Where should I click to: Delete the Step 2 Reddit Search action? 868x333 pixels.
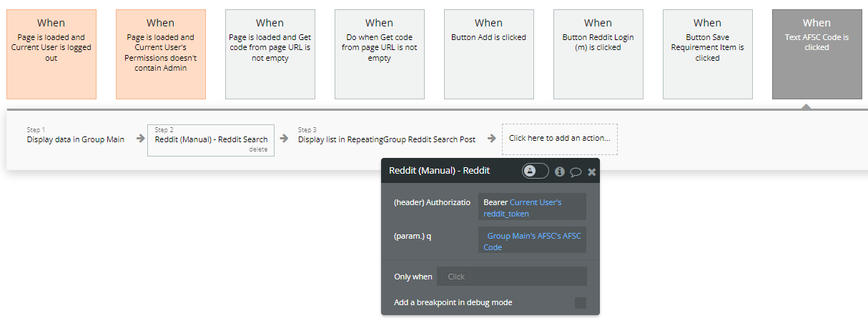pos(258,149)
